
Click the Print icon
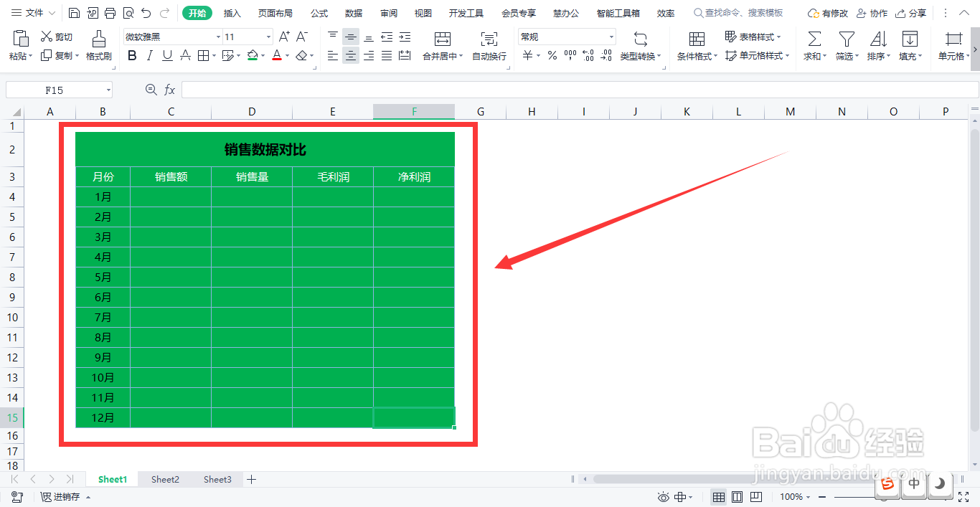110,13
